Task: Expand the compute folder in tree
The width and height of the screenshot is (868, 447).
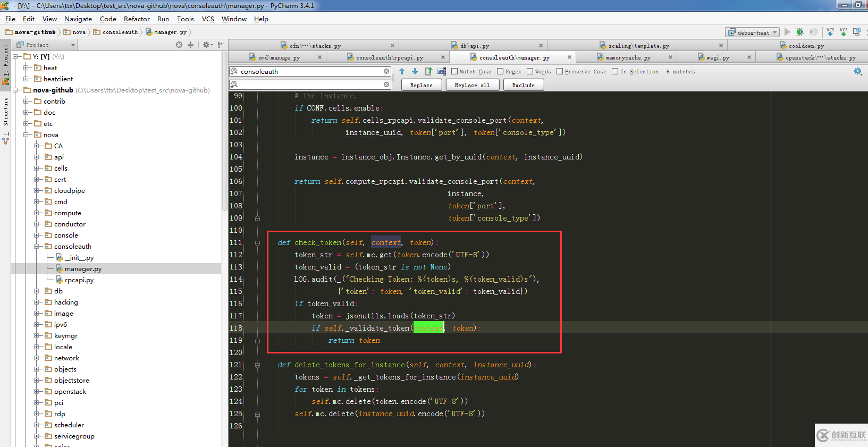Action: (37, 213)
